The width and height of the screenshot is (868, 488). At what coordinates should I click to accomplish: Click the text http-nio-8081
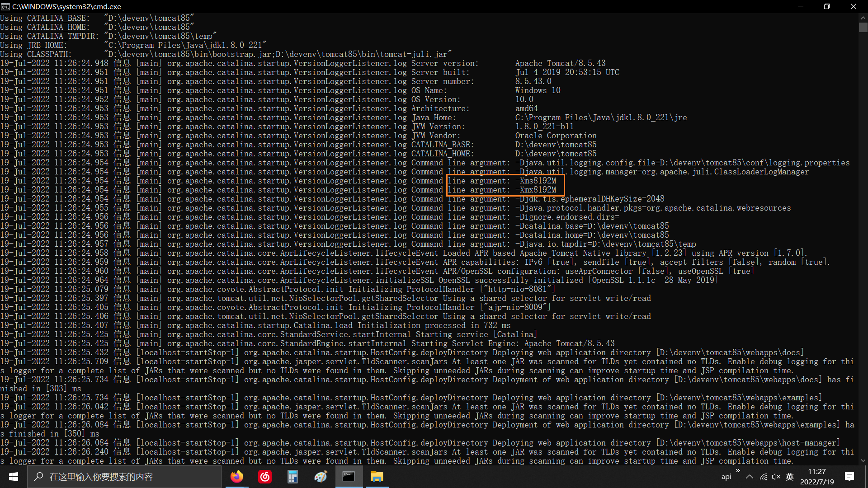(518, 289)
